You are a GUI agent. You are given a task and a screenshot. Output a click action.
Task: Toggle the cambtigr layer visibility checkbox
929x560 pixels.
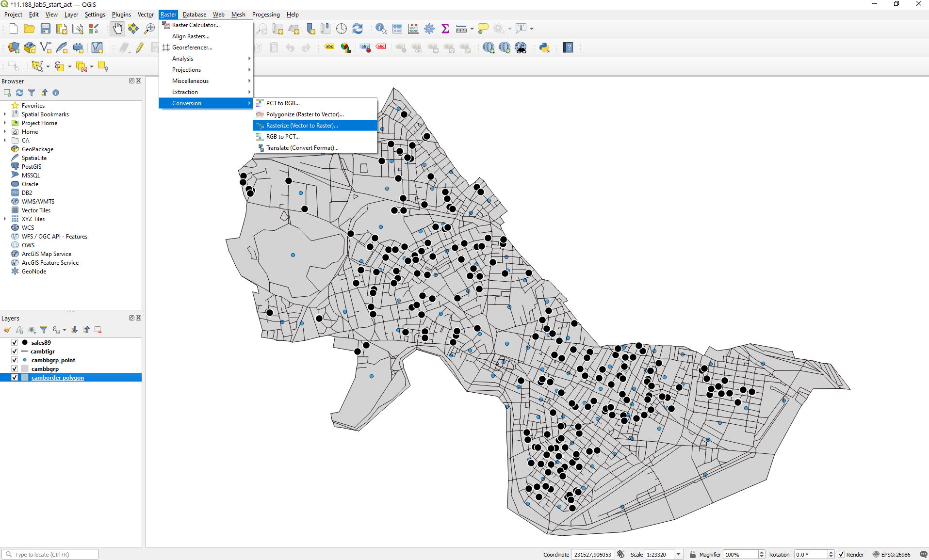click(15, 351)
